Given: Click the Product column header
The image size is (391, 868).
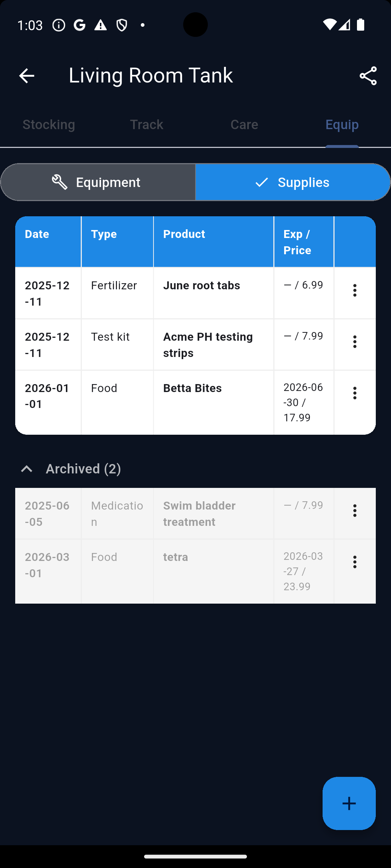Looking at the screenshot, I should point(184,234).
